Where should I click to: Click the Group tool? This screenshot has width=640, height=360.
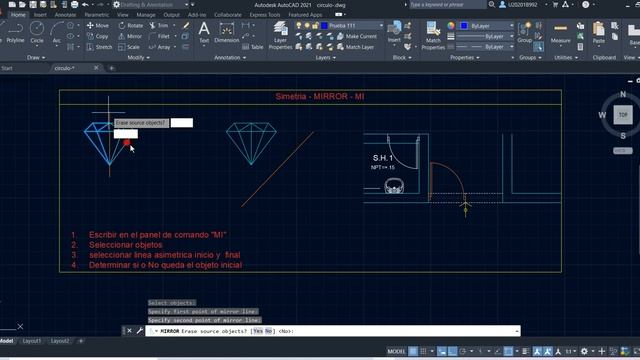point(524,33)
